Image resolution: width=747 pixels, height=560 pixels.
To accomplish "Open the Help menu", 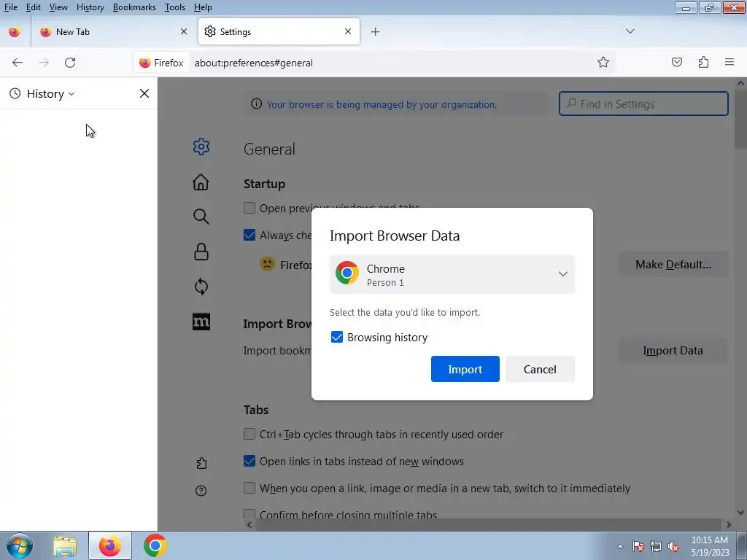I will coord(203,7).
